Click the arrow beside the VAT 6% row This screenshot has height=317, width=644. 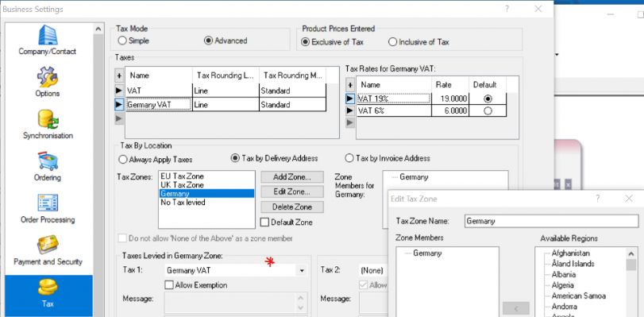pyautogui.click(x=350, y=110)
